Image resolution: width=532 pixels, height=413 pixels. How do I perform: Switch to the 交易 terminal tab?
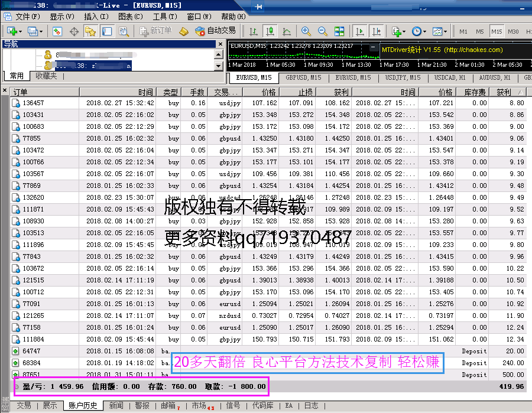[24, 405]
